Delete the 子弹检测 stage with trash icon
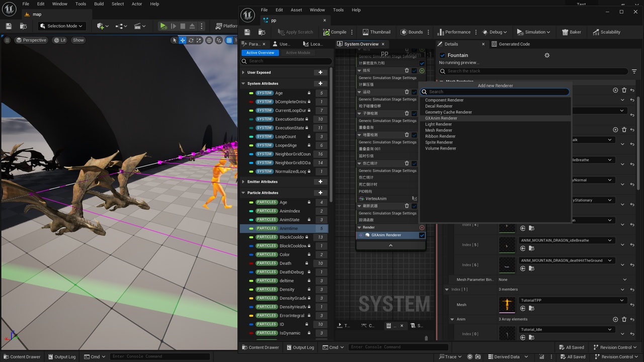Image resolution: width=644 pixels, height=362 pixels. tap(407, 114)
